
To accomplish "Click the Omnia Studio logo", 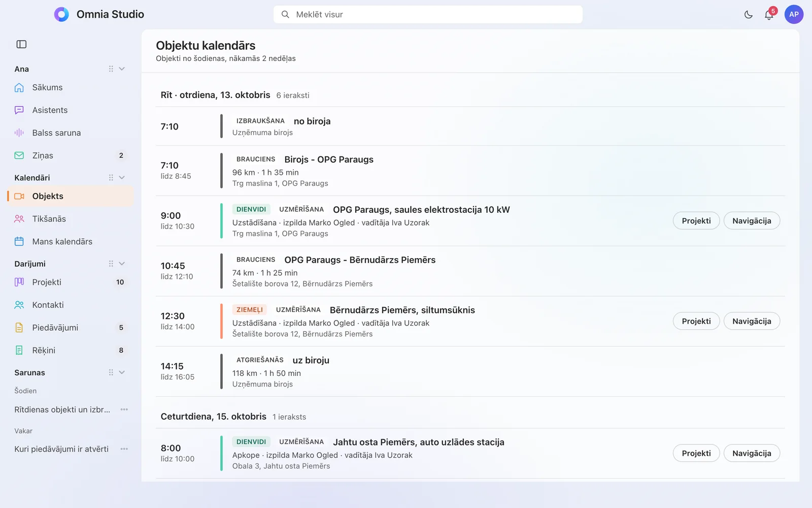I will pyautogui.click(x=61, y=14).
